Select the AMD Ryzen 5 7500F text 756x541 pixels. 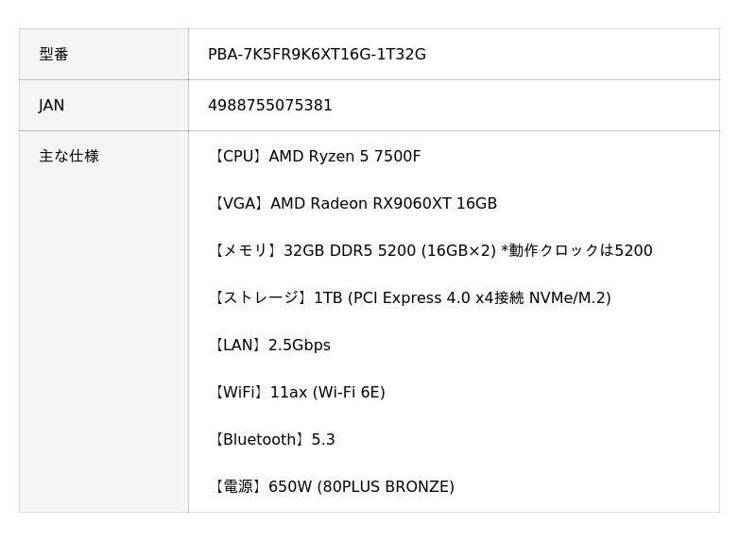(345, 157)
